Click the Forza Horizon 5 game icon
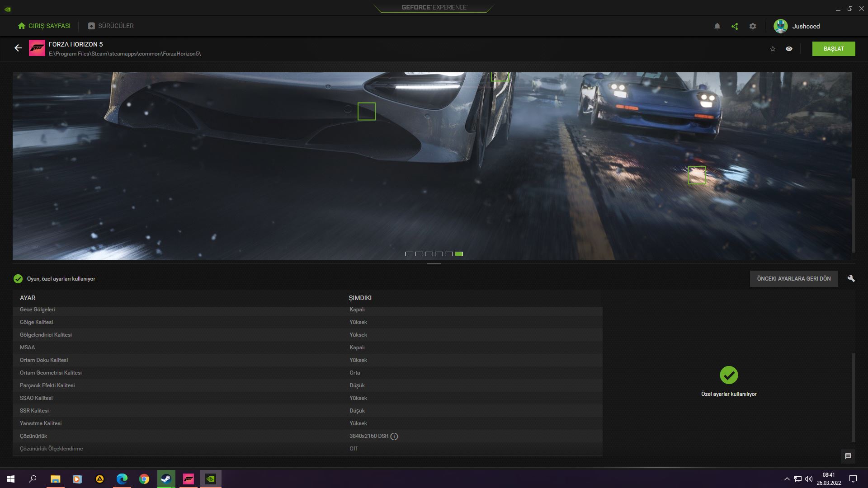The width and height of the screenshot is (868, 488). (37, 48)
